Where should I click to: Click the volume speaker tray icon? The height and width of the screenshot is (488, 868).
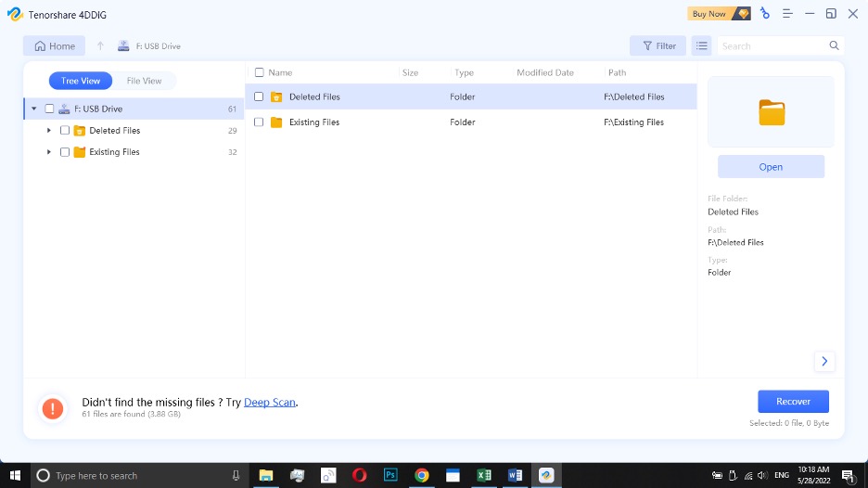click(762, 475)
